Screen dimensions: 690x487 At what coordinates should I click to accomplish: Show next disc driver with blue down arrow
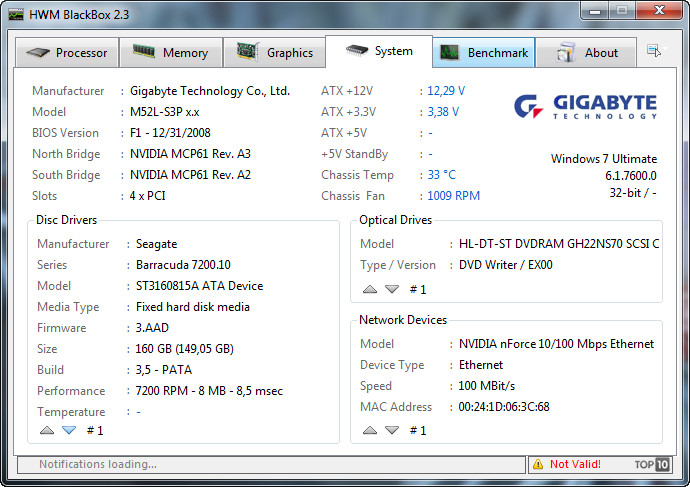coord(69,430)
